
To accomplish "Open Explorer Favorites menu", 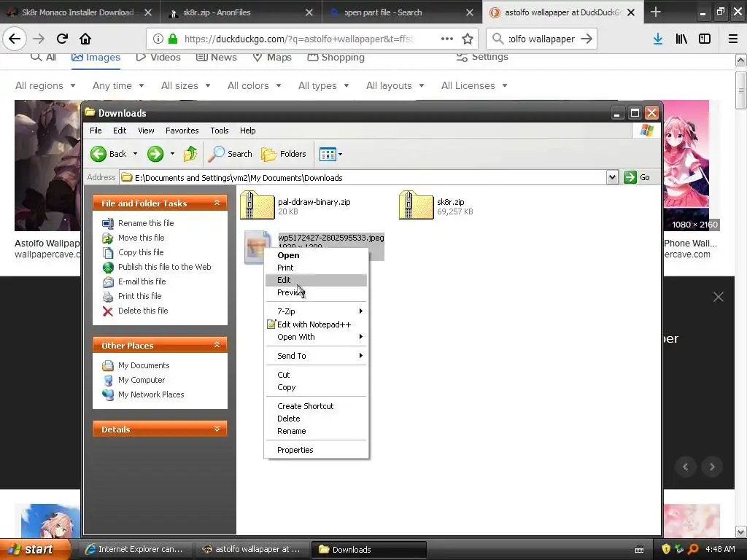I will click(182, 131).
